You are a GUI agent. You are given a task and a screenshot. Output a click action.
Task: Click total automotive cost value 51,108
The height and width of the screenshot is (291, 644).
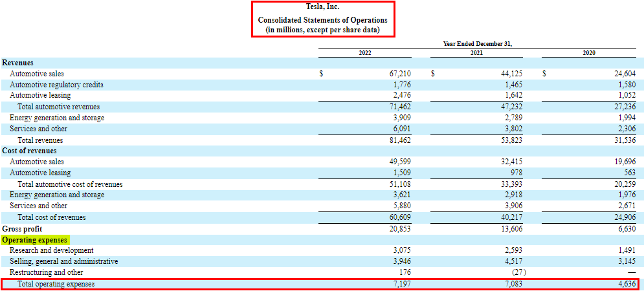[399, 184]
